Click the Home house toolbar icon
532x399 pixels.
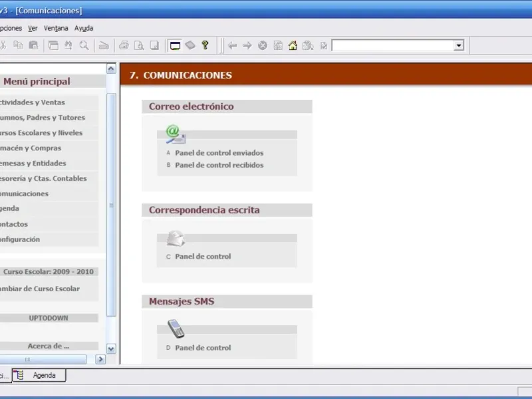point(293,45)
